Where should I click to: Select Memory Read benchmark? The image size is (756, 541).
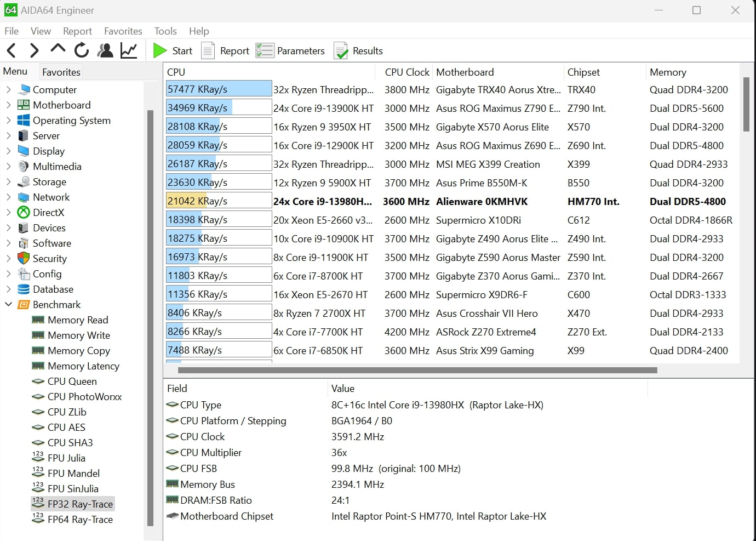coord(78,320)
